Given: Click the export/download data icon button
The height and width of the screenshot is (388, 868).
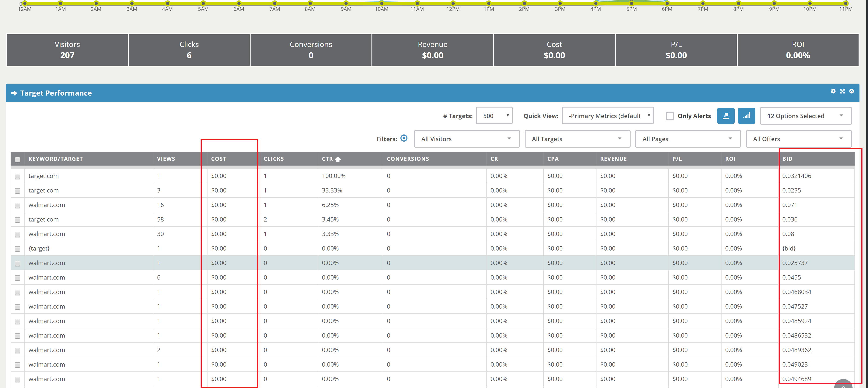Looking at the screenshot, I should 725,116.
